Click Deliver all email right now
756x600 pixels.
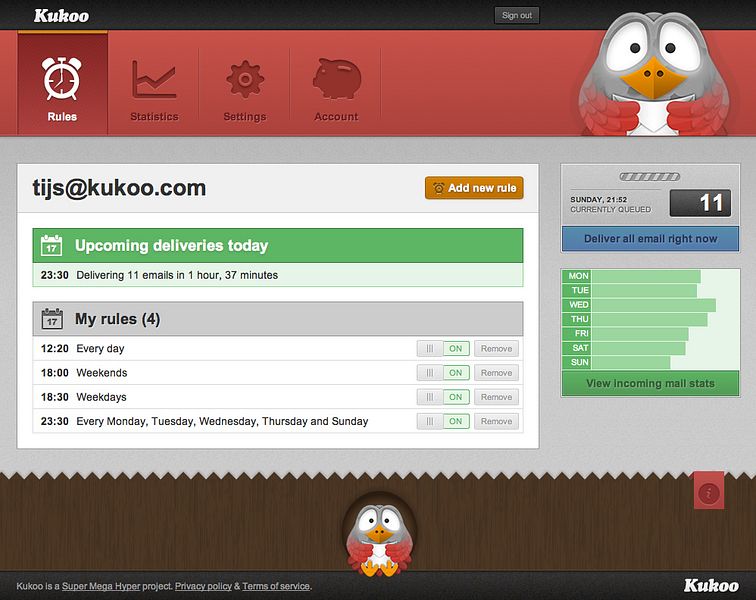(x=650, y=239)
